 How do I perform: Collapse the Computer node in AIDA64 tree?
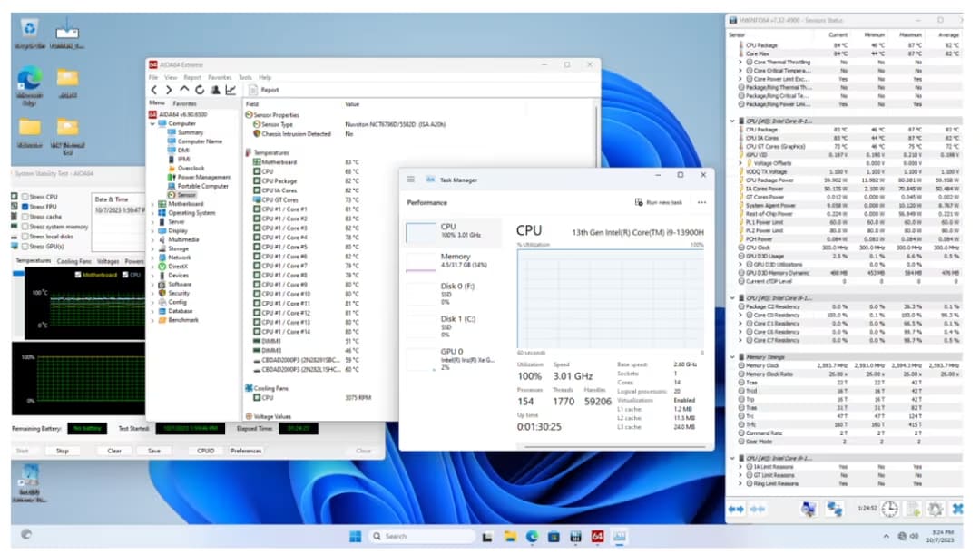point(152,123)
